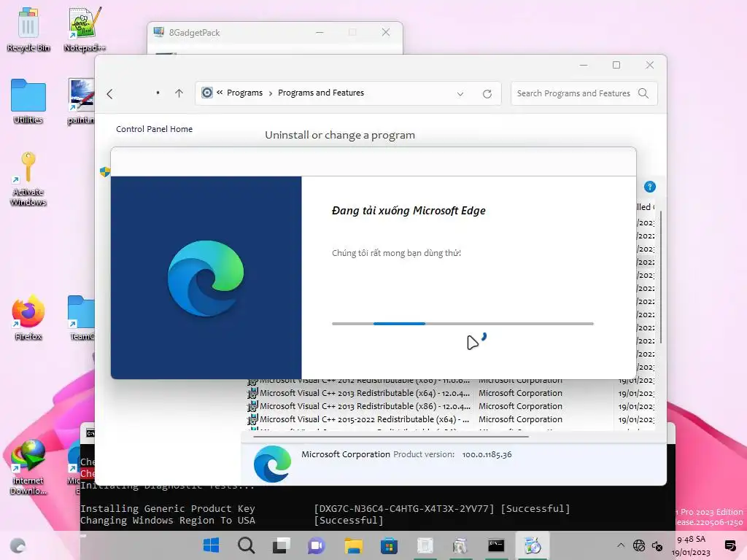This screenshot has height=560, width=747.
Task: Select Visual C++ 2013 Redistributable (x86) row
Action: [x=452, y=406]
